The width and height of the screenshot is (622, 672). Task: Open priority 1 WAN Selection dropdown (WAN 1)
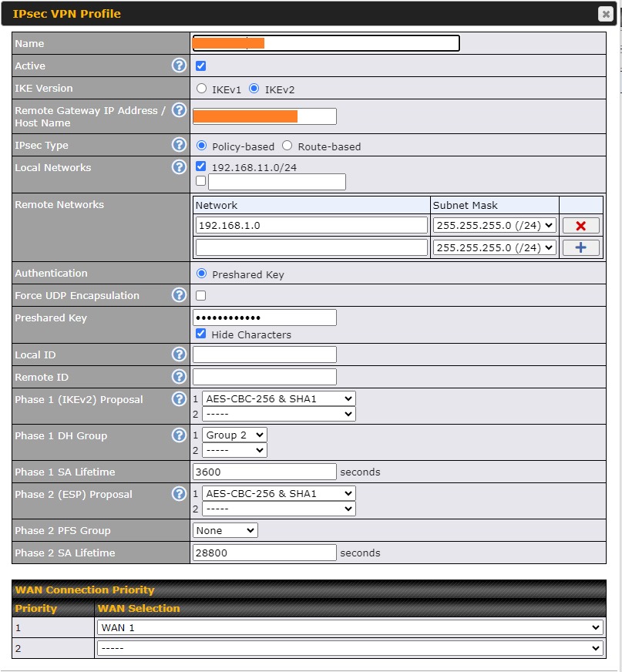tap(350, 627)
